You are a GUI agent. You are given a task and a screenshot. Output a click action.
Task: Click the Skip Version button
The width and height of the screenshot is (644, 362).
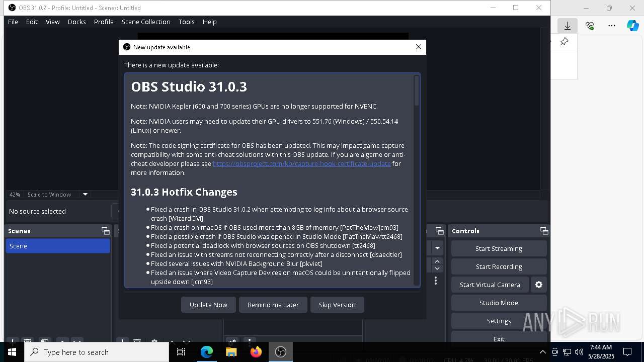click(337, 305)
